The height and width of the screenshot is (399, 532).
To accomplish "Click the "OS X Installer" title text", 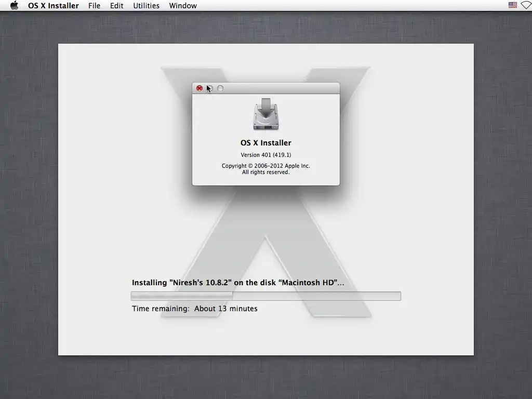I will 265,143.
